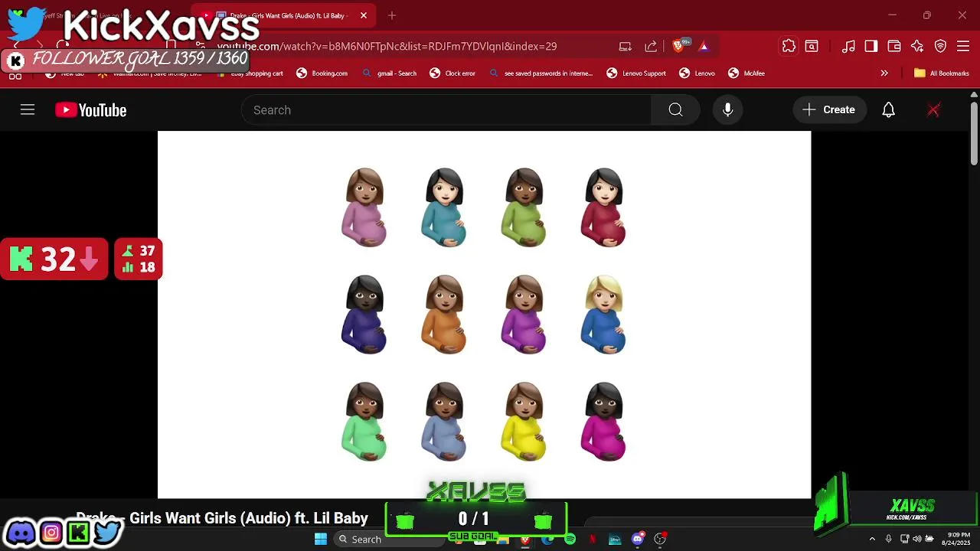The height and width of the screenshot is (551, 980).
Task: Open the plain Lenovo bookmark
Action: pyautogui.click(x=697, y=73)
